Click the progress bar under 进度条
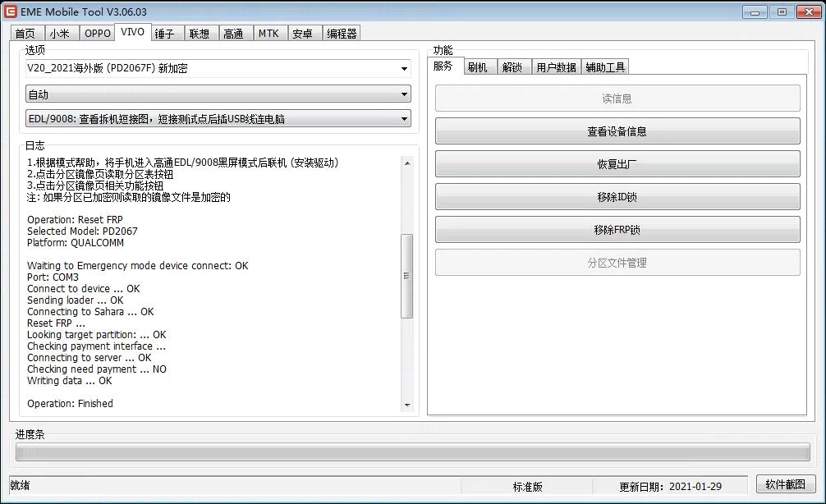826x504 pixels. (413, 451)
